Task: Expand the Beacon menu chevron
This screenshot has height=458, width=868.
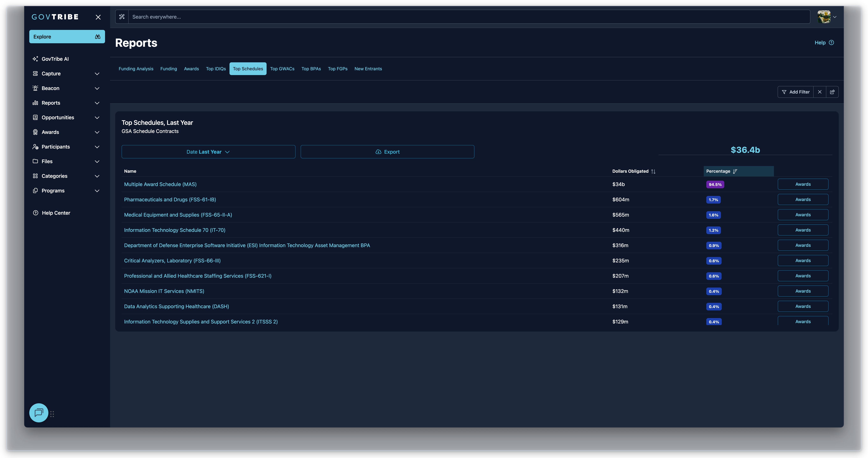Action: [97, 88]
